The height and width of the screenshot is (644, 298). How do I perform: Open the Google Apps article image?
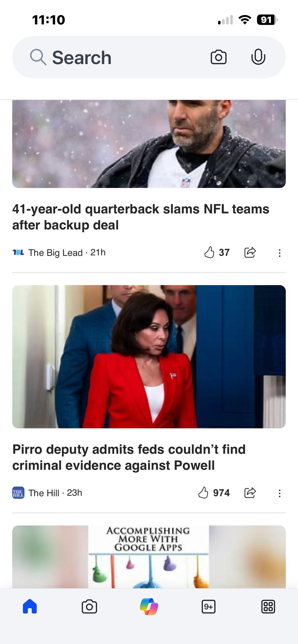[149, 557]
